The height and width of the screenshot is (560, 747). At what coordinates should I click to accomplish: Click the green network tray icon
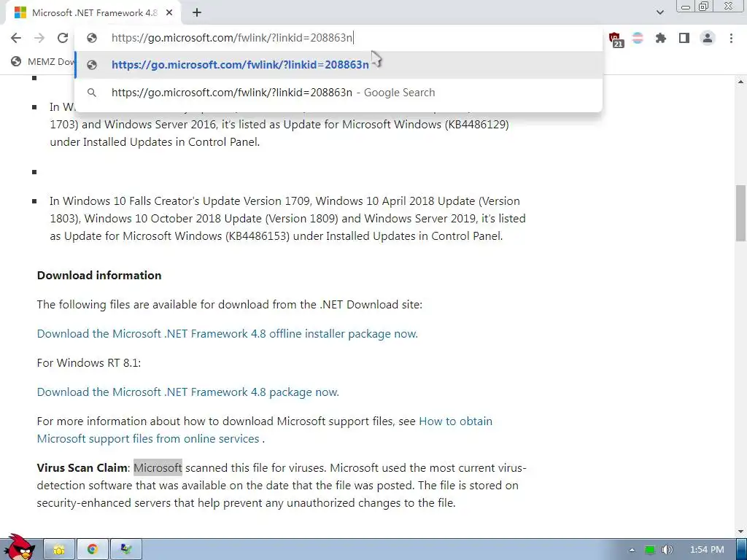[650, 550]
